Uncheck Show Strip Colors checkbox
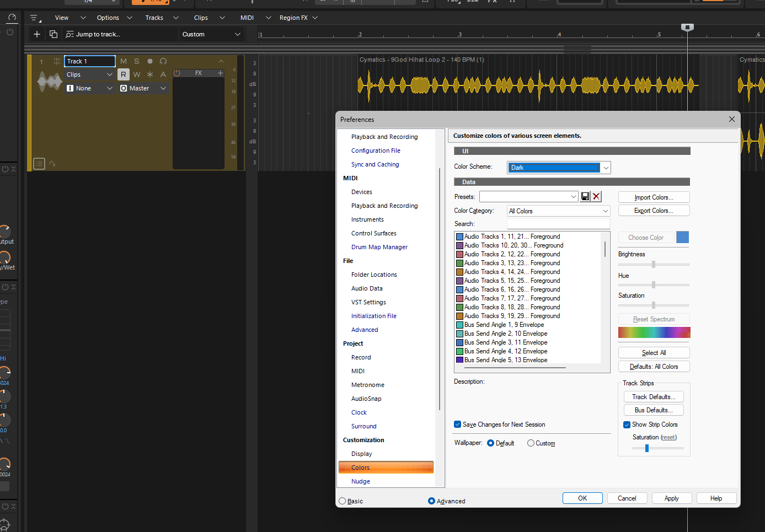The height and width of the screenshot is (532, 765). tap(627, 424)
